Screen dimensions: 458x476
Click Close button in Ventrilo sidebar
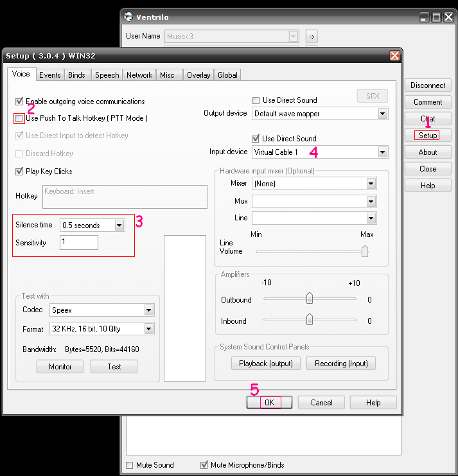(428, 169)
